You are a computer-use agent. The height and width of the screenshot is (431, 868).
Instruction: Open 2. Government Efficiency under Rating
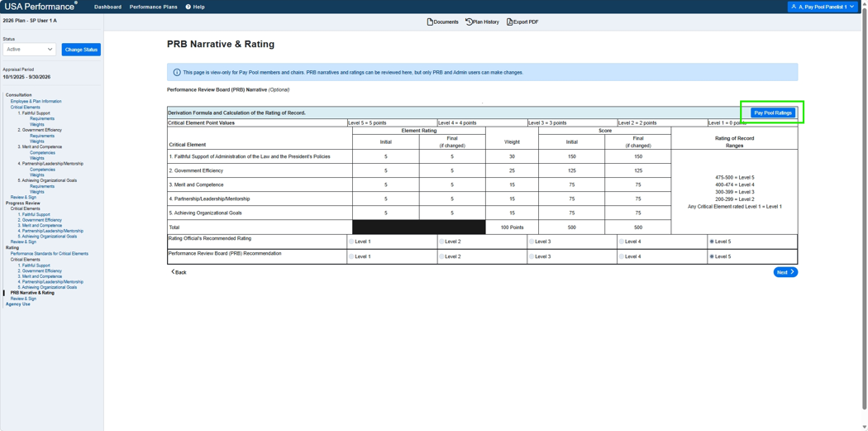coord(40,271)
